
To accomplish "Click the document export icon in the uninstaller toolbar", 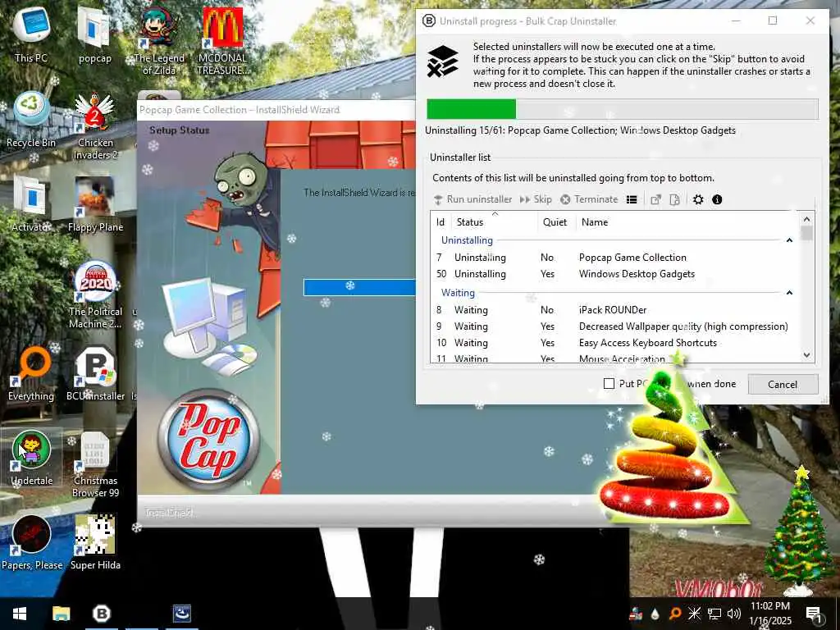I will 675,200.
